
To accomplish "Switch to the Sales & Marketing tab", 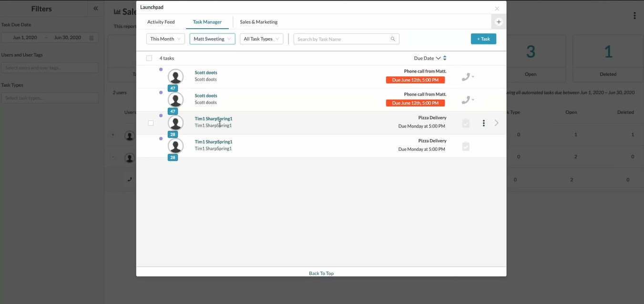I will point(258,22).
